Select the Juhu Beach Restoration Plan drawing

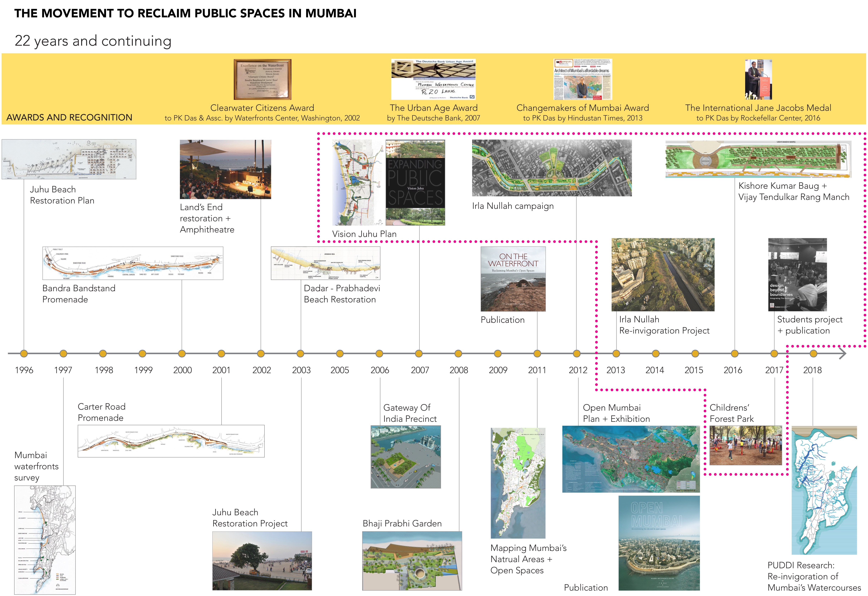click(69, 159)
